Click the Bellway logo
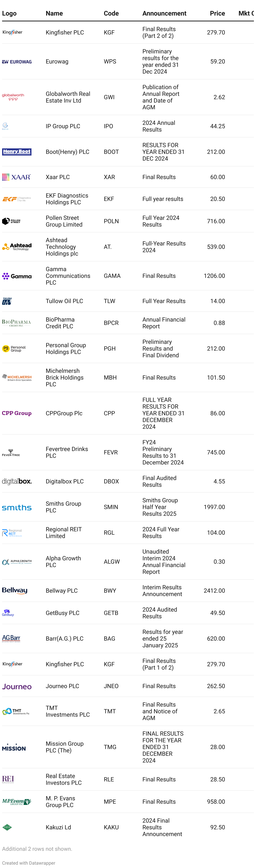This screenshot has height=868, width=256. click(15, 591)
